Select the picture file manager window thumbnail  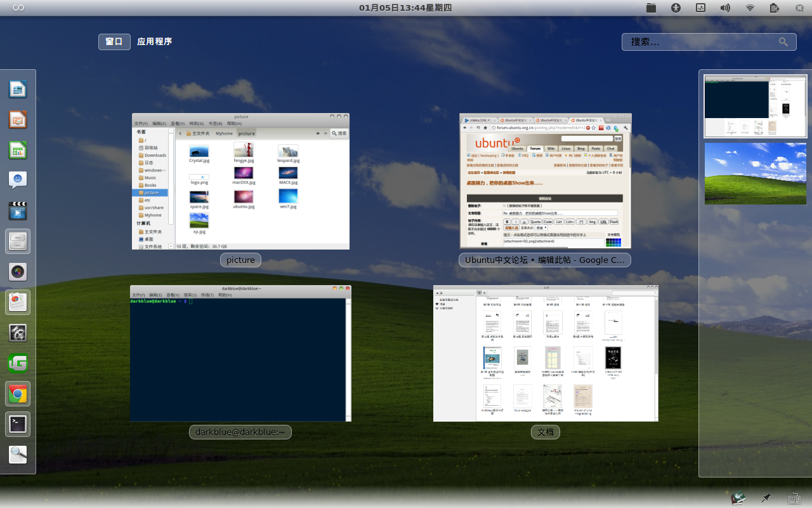[x=240, y=182]
